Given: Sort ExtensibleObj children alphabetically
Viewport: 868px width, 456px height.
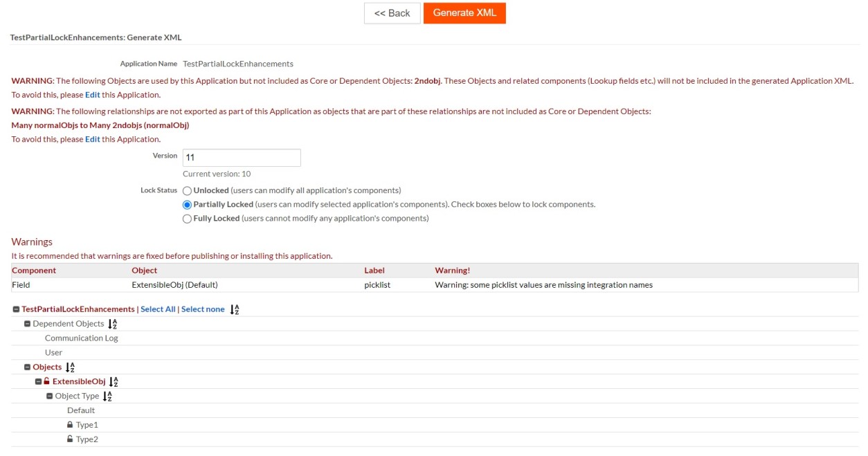Looking at the screenshot, I should (114, 382).
